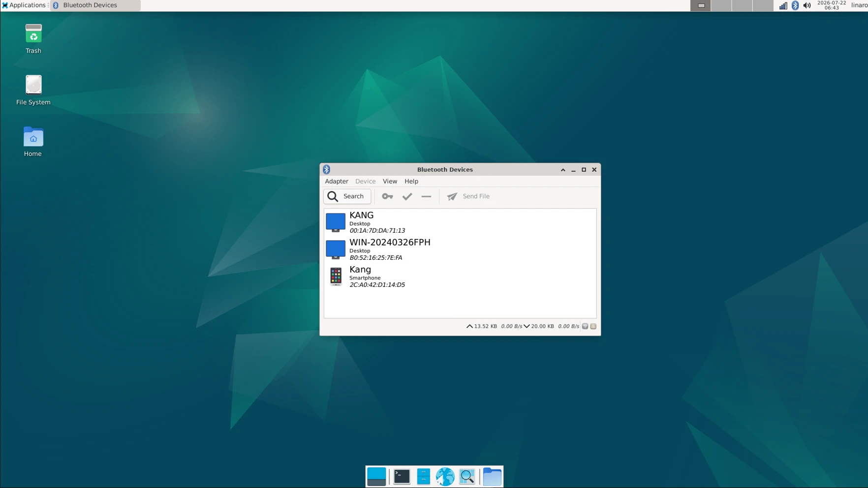Screen dimensions: 868x488
Task: Click the KANG blue desktop monitor icon
Action: (336, 222)
